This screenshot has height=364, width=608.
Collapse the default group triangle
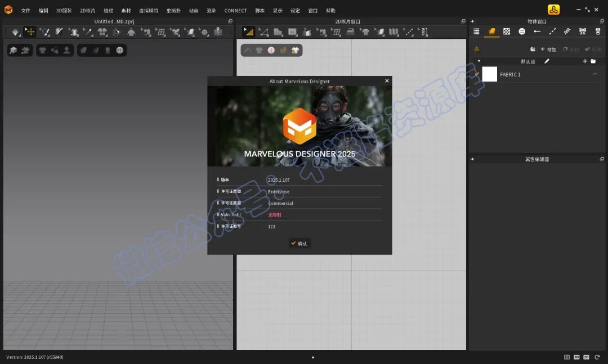[479, 61]
